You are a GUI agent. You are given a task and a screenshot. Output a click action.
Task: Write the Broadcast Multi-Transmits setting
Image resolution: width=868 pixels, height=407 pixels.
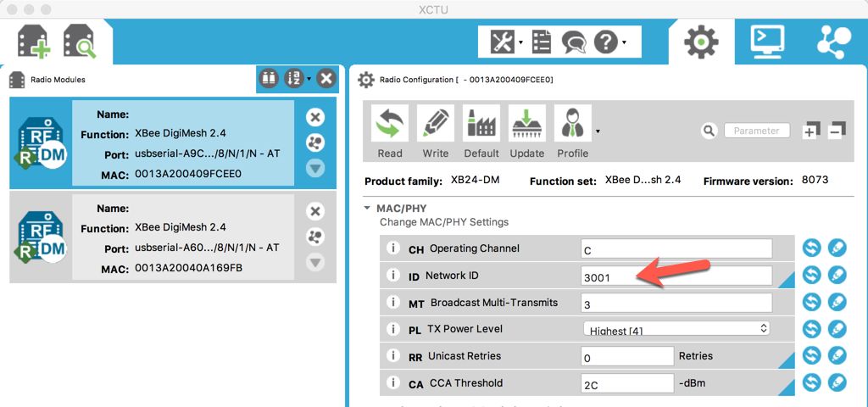point(837,303)
